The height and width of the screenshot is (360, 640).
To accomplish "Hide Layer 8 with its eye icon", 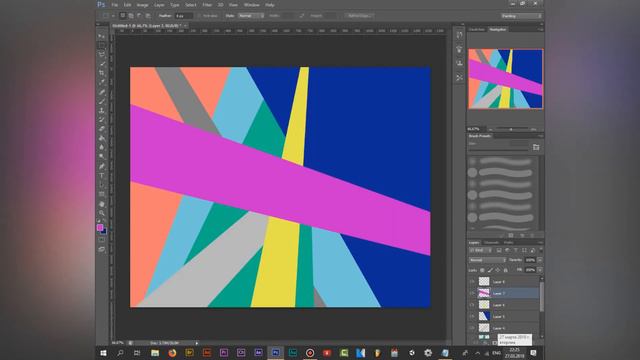I will tap(472, 282).
